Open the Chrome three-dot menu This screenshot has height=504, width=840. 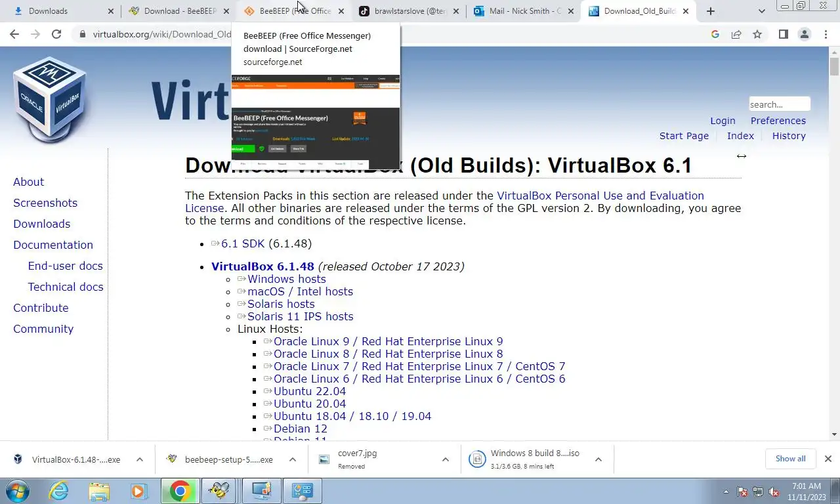825,34
